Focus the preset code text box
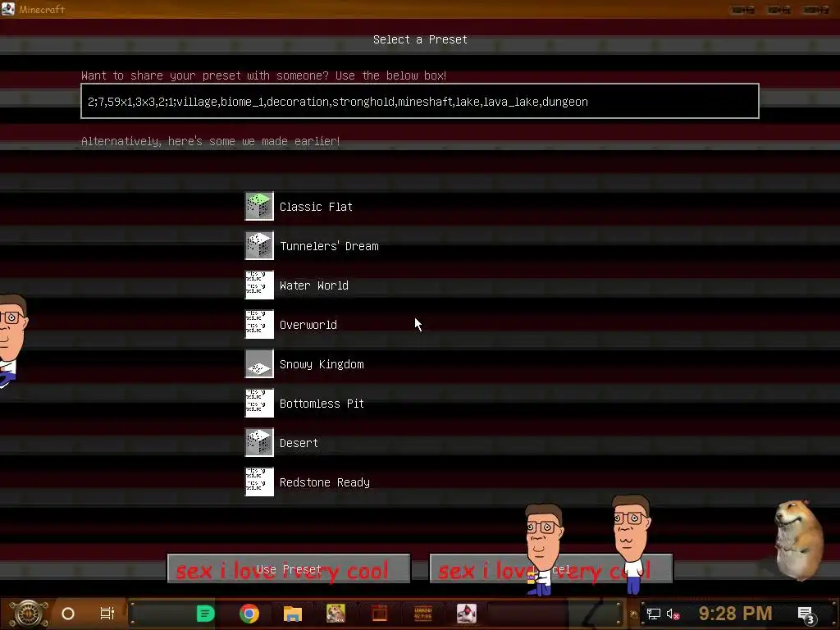 (x=420, y=101)
